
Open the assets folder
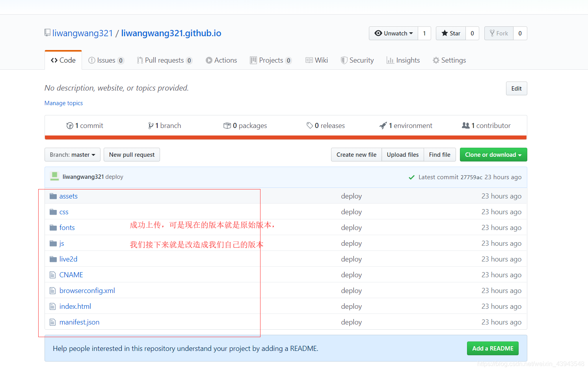tap(69, 196)
